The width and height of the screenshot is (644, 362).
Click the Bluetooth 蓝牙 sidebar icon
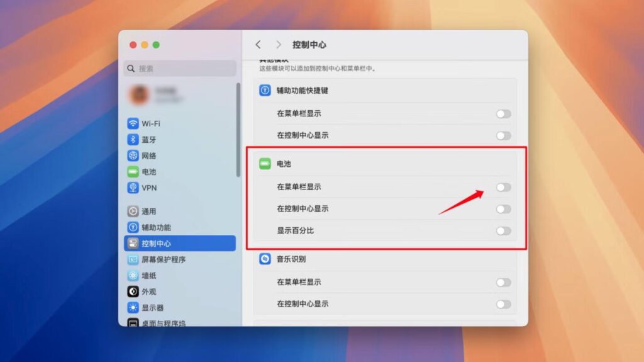[x=133, y=140]
